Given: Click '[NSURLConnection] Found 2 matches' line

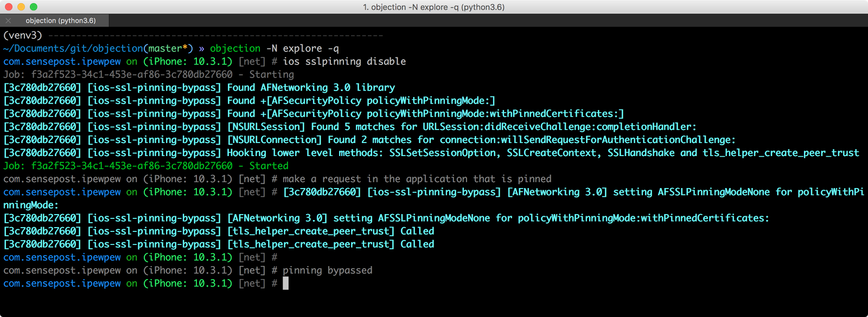Looking at the screenshot, I should pyautogui.click(x=369, y=139).
